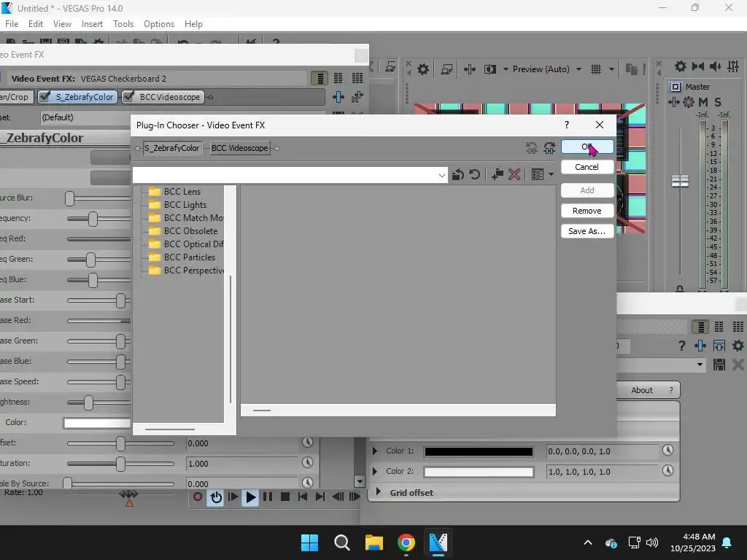Open Video Preview properties gear icon
This screenshot has width=747, height=560.
[x=423, y=69]
